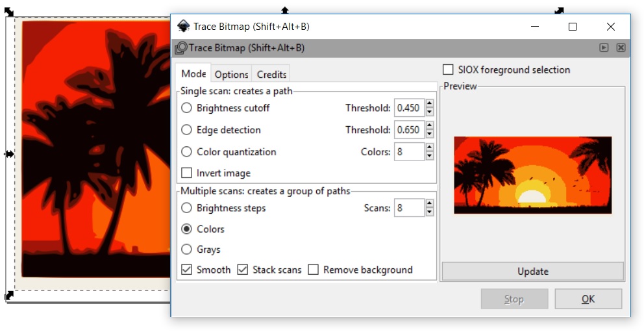Click the Trace Bitmap panel header icon
The image size is (644, 332).
(x=181, y=48)
